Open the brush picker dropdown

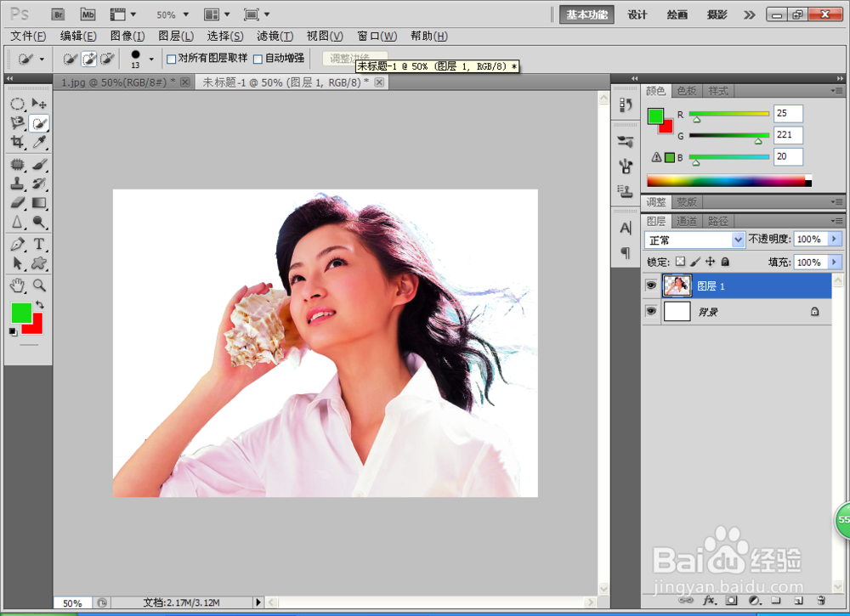tap(151, 59)
